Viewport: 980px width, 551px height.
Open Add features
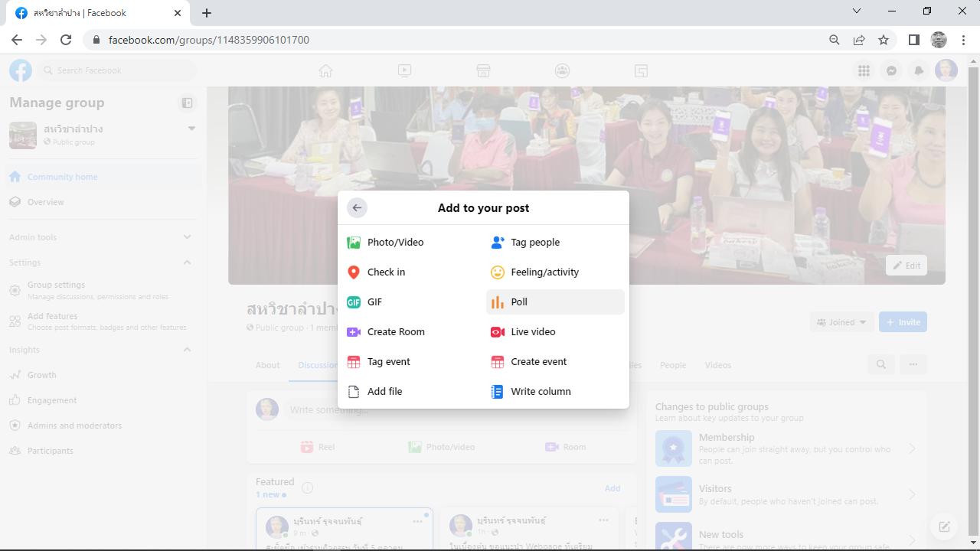pyautogui.click(x=103, y=321)
